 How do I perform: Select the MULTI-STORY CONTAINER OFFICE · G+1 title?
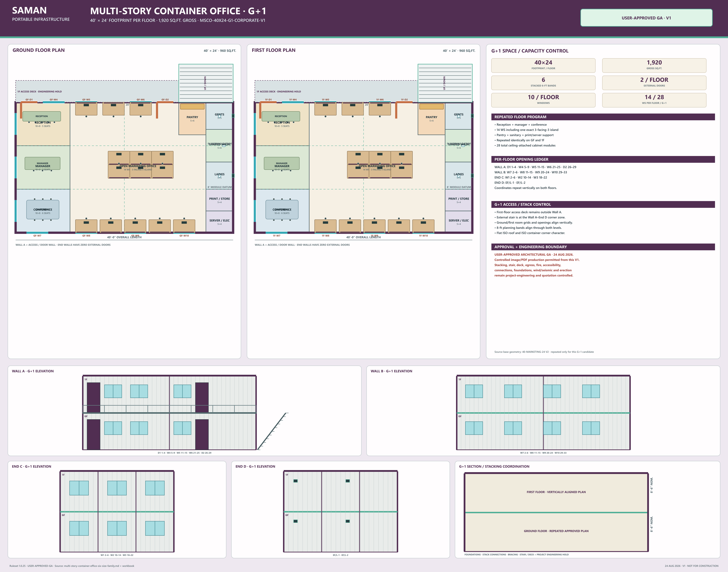click(178, 11)
